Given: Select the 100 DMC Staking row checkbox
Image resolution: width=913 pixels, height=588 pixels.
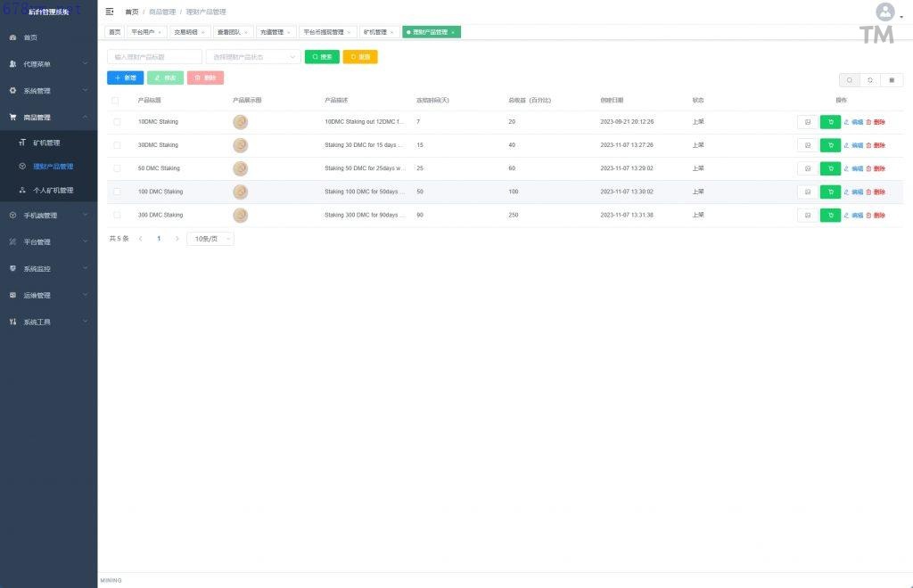Looking at the screenshot, I should click(117, 192).
